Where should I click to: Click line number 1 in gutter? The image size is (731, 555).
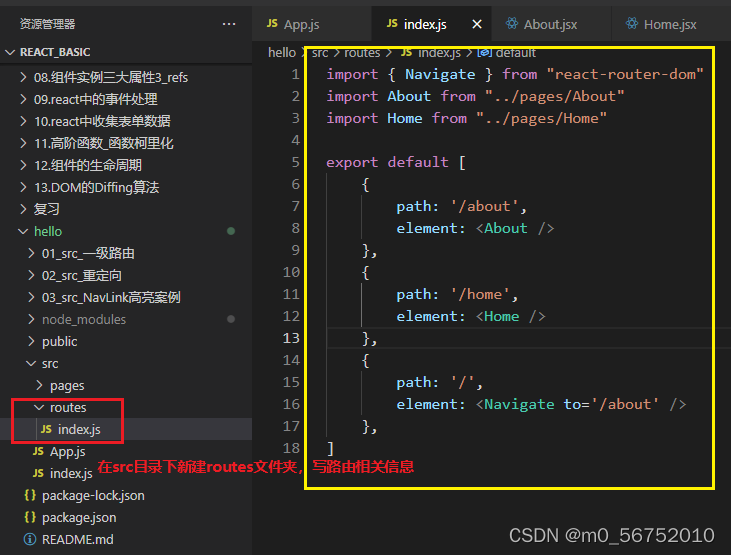click(x=295, y=74)
